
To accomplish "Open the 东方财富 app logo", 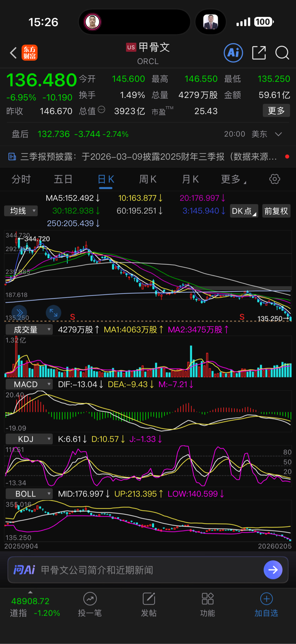I will tap(30, 53).
